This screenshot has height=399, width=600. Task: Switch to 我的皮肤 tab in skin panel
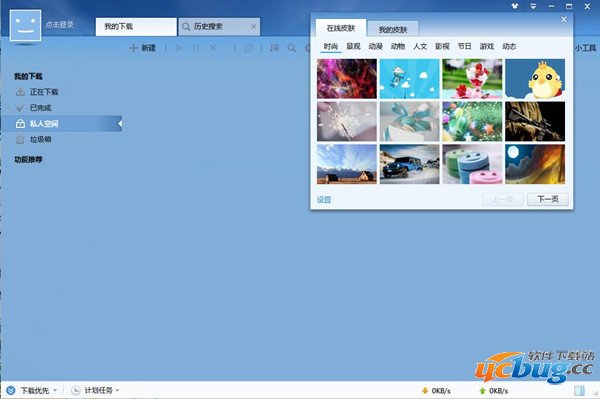[393, 29]
